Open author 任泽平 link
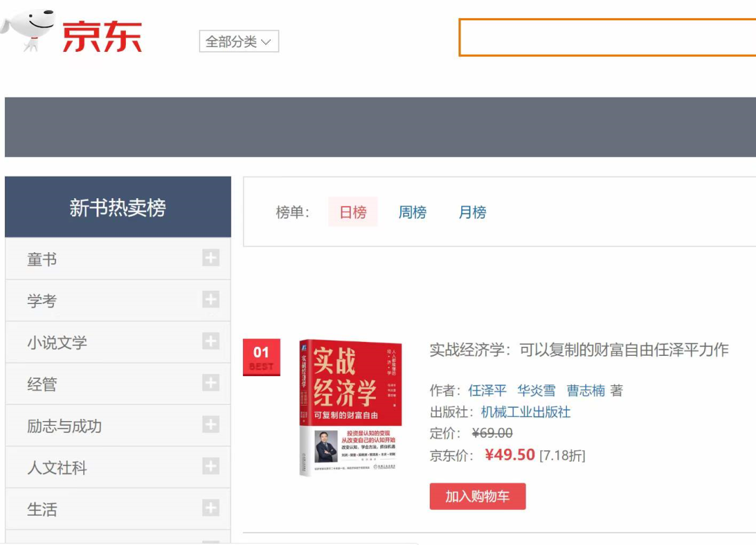Viewport: 756px width, 545px height. pos(487,390)
